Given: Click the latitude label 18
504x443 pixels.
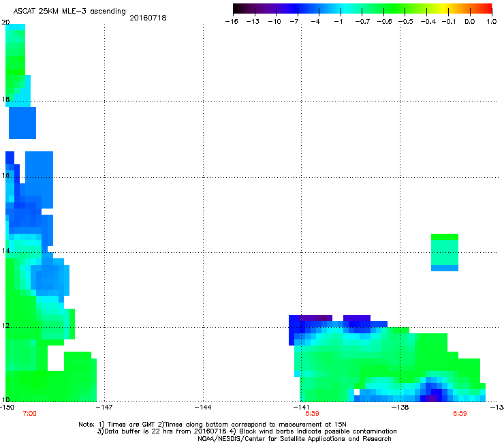Looking at the screenshot, I should point(5,99).
